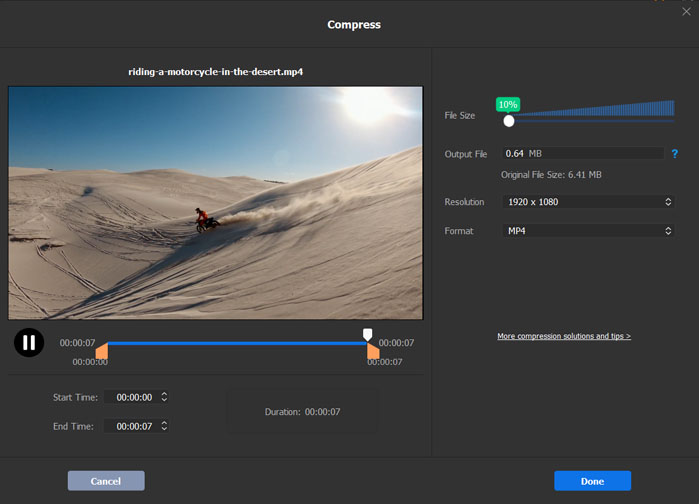Click the Output File size field
699x504 pixels.
(x=584, y=153)
